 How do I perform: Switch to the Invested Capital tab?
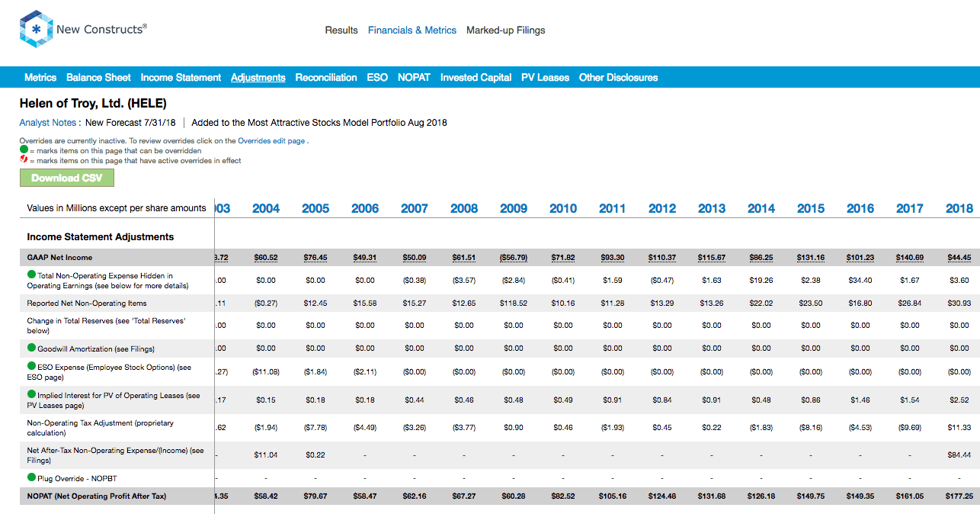coord(476,77)
